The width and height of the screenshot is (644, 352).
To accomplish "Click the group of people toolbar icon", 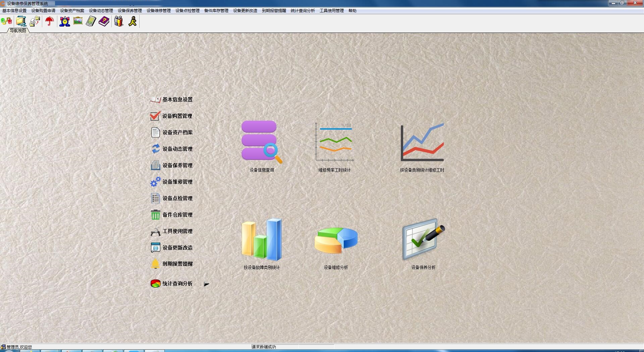I will (x=119, y=21).
